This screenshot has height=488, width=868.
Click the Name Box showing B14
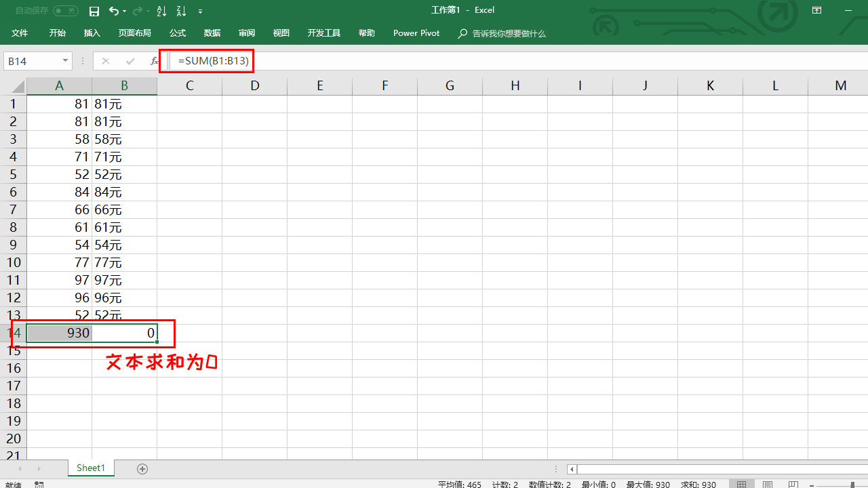coord(33,61)
